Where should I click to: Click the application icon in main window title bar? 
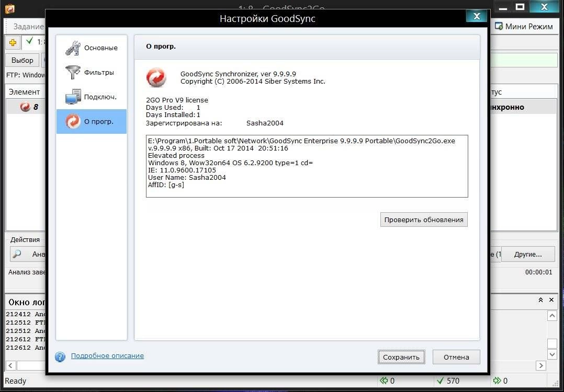10,8
